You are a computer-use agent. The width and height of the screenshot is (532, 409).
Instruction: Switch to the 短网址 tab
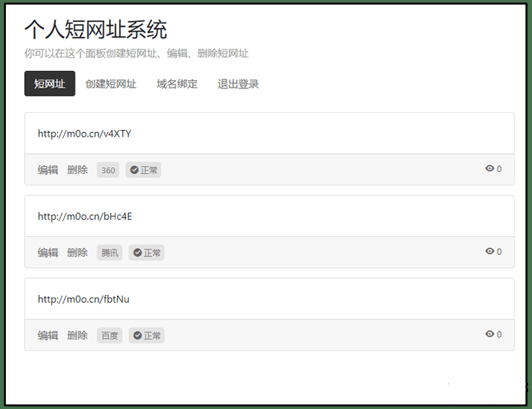pyautogui.click(x=49, y=83)
